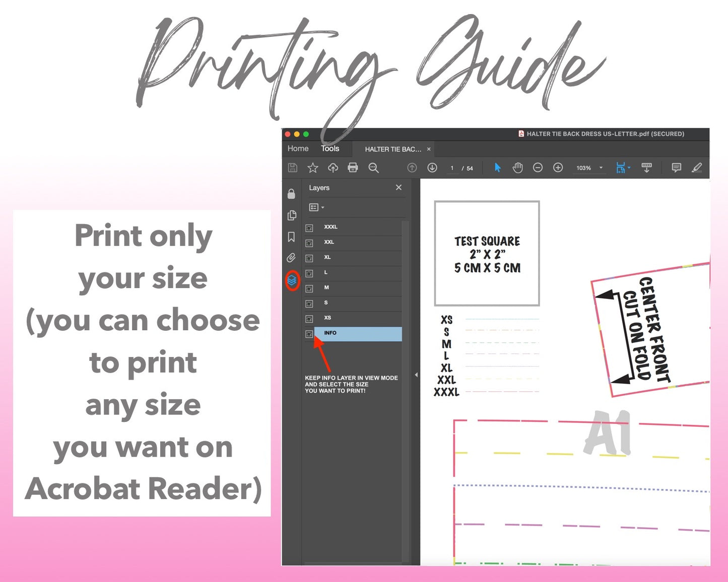
Task: Close the Layers panel
Action: click(399, 187)
